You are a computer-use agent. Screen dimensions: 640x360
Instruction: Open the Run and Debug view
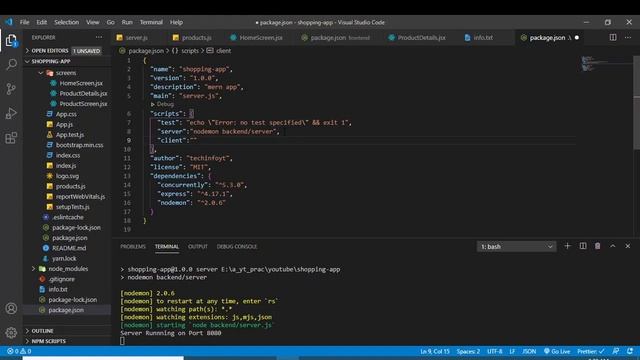tap(11, 113)
